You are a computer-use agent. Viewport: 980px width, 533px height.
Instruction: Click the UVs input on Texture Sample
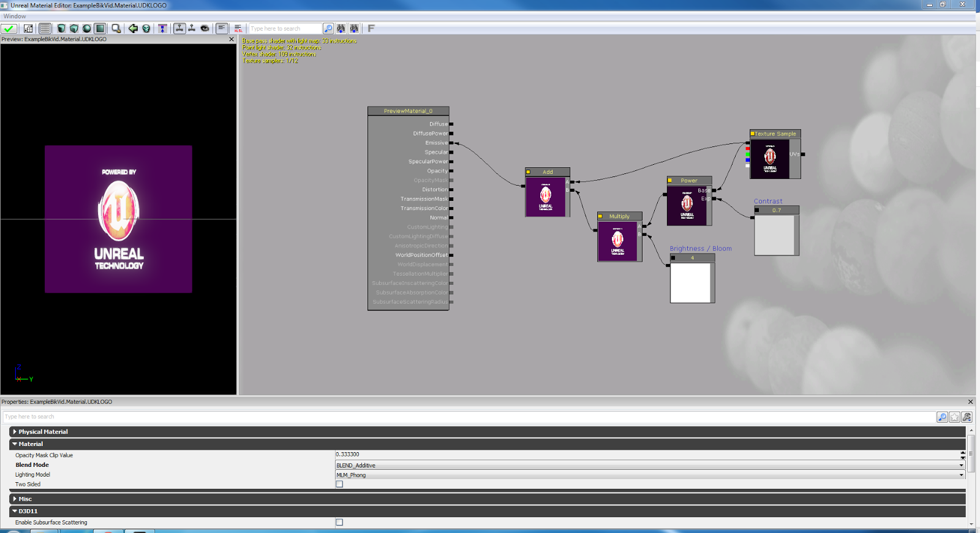click(803, 154)
